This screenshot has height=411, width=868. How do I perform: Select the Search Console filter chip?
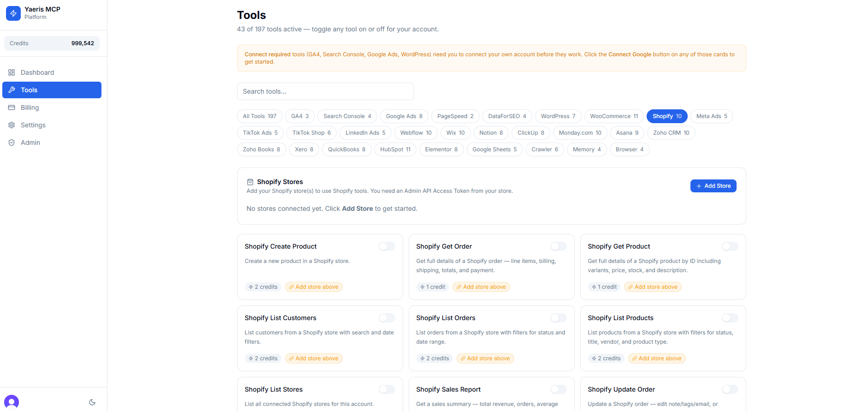coord(347,116)
